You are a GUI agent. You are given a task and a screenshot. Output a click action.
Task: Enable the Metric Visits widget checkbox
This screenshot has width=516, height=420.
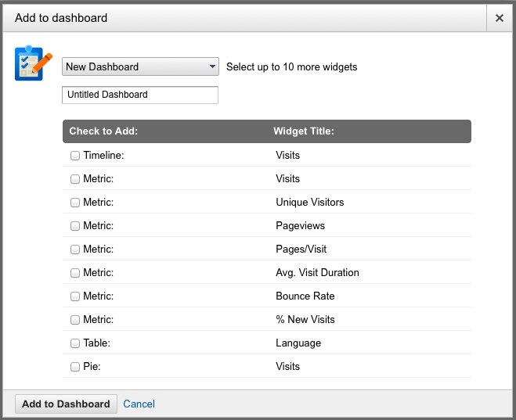coord(75,179)
